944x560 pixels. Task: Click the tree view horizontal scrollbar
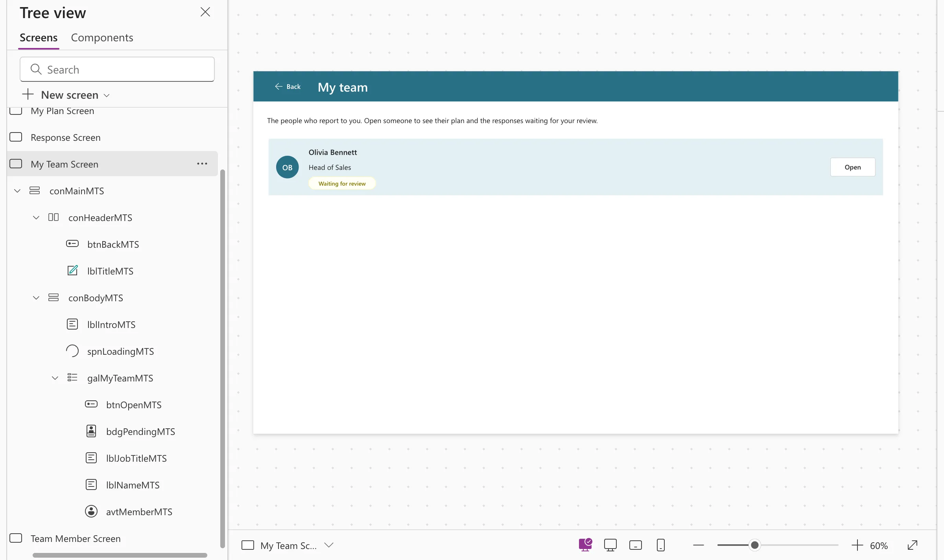point(120,555)
